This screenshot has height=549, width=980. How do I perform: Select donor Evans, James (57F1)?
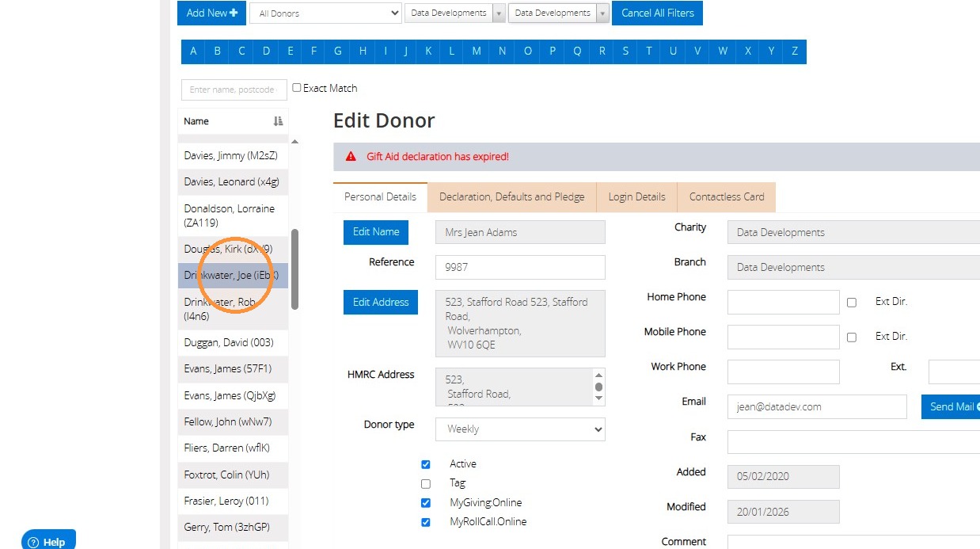click(233, 369)
